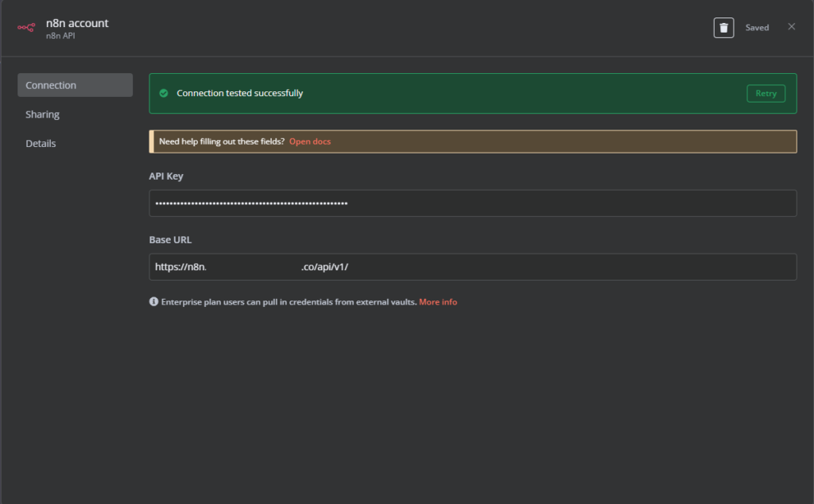Viewport: 814px width, 504px height.
Task: Focus the API Key input field
Action: (x=472, y=204)
